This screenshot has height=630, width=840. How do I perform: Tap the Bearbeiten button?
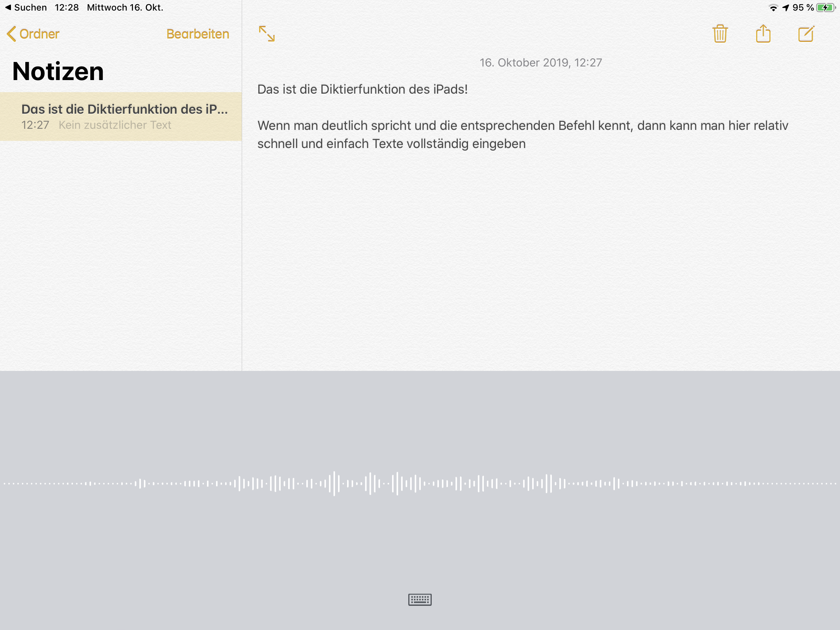click(x=198, y=34)
